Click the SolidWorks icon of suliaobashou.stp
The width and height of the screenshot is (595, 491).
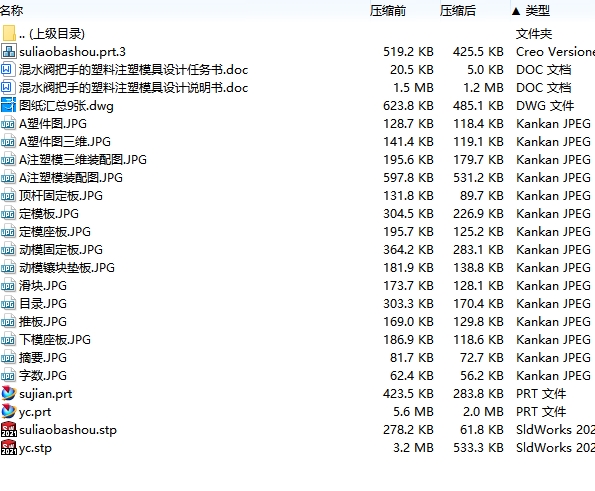9,430
